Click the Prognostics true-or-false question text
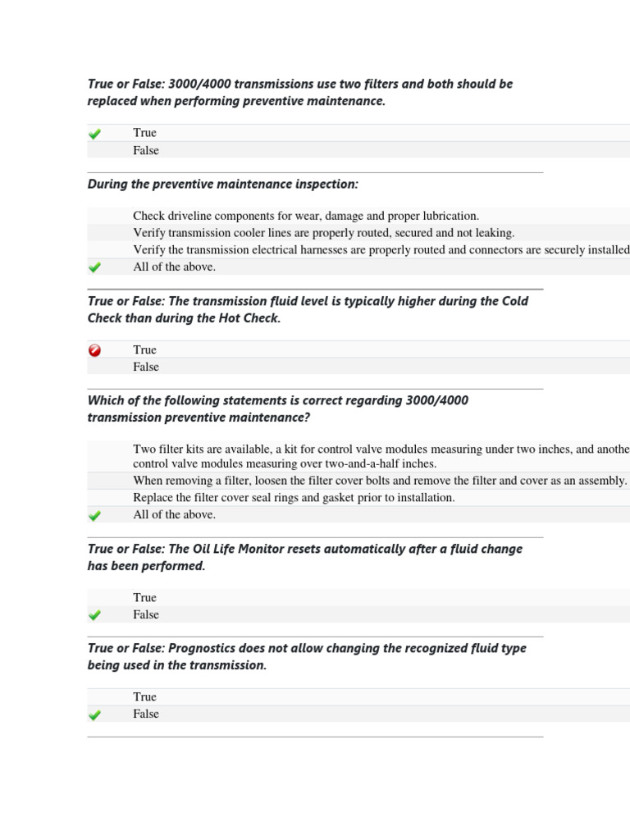This screenshot has height=840, width=630. pos(307,657)
